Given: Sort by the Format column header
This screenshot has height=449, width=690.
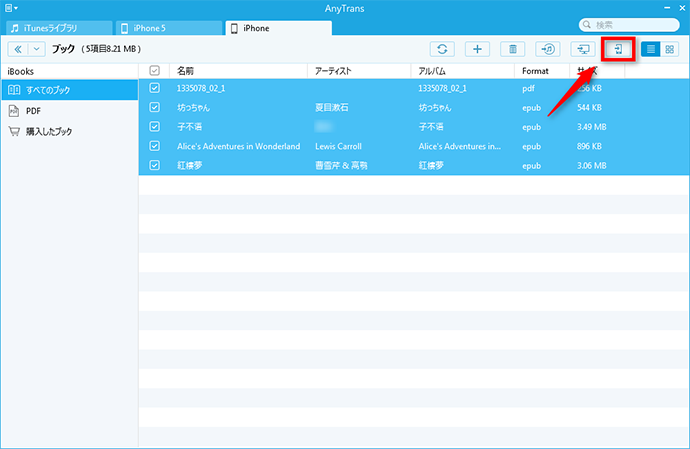Looking at the screenshot, I should tap(542, 71).
